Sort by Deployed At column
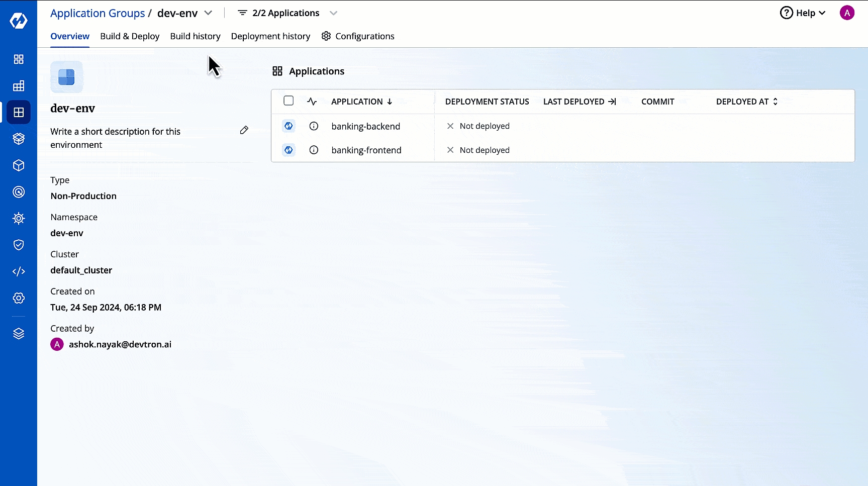This screenshot has width=868, height=486. click(x=747, y=102)
